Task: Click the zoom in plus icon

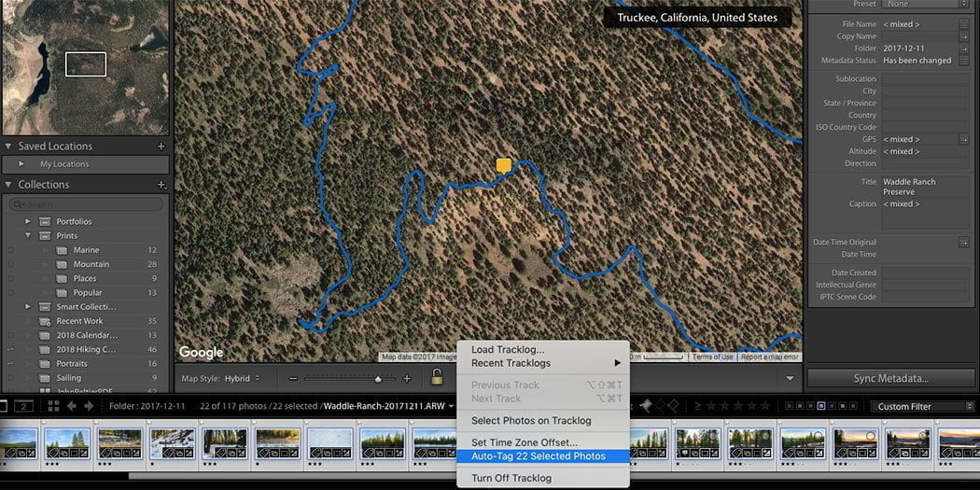Action: (x=407, y=379)
